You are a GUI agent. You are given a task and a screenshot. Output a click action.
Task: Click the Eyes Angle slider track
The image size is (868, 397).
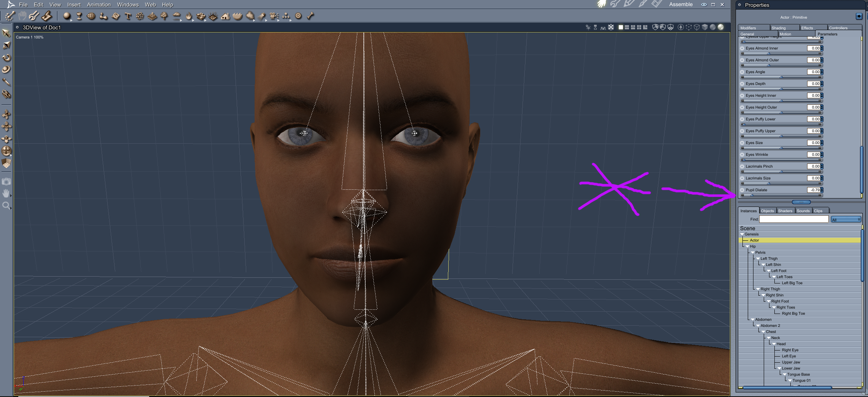(781, 77)
